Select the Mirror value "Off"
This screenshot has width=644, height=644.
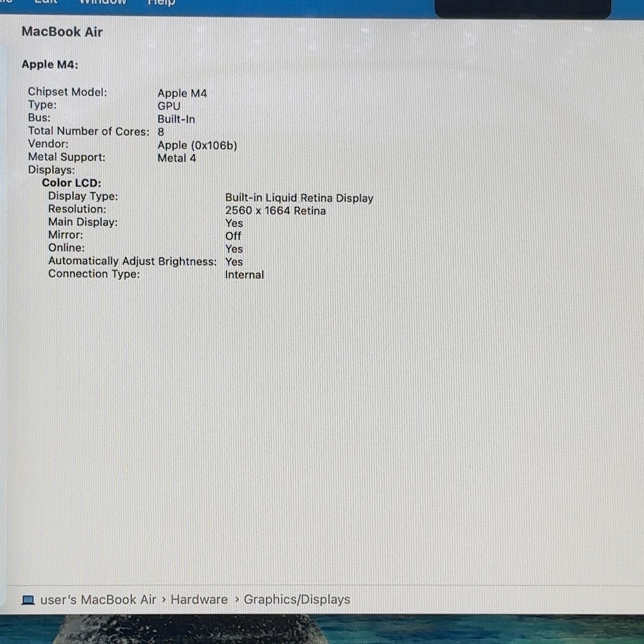[233, 236]
